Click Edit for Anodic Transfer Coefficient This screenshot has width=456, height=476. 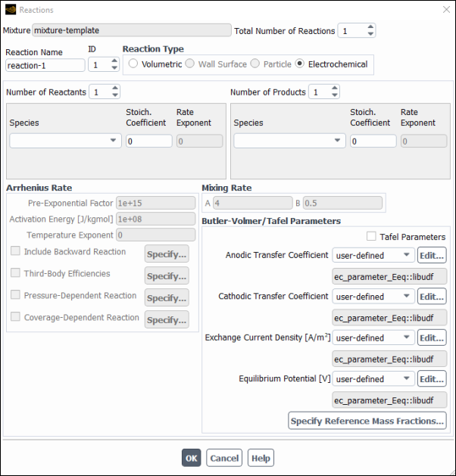[x=432, y=255]
